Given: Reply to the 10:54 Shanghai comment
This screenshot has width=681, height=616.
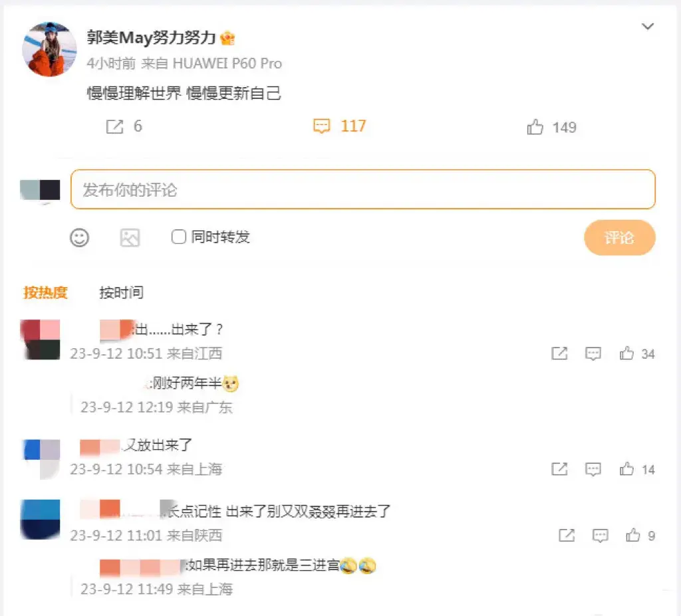Looking at the screenshot, I should pos(593,469).
